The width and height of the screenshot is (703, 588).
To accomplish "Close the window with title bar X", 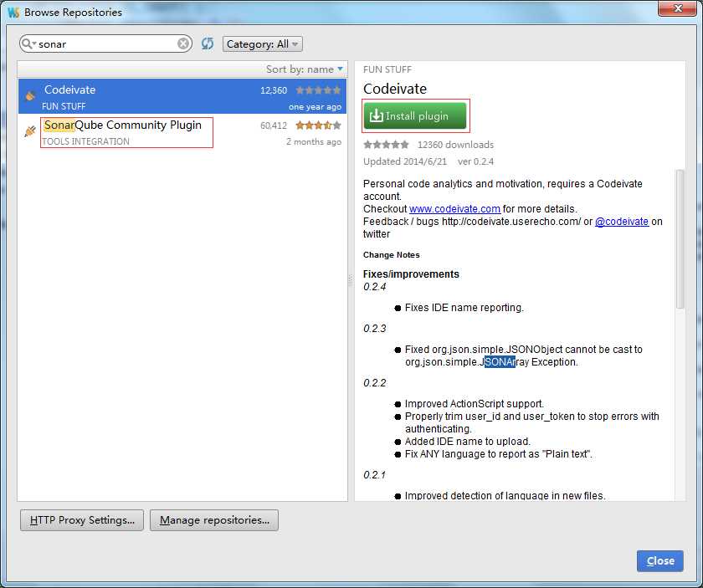I will click(677, 8).
